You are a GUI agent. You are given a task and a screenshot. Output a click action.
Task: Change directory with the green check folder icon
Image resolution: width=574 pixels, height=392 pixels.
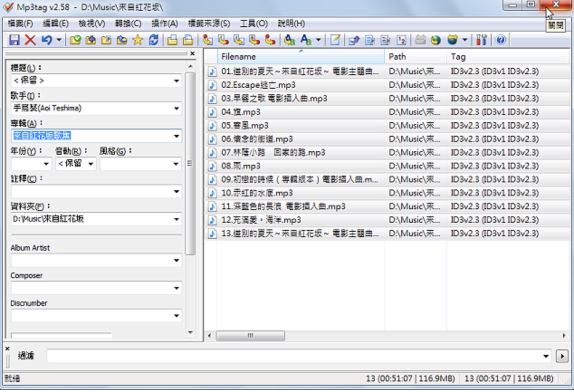click(x=75, y=40)
